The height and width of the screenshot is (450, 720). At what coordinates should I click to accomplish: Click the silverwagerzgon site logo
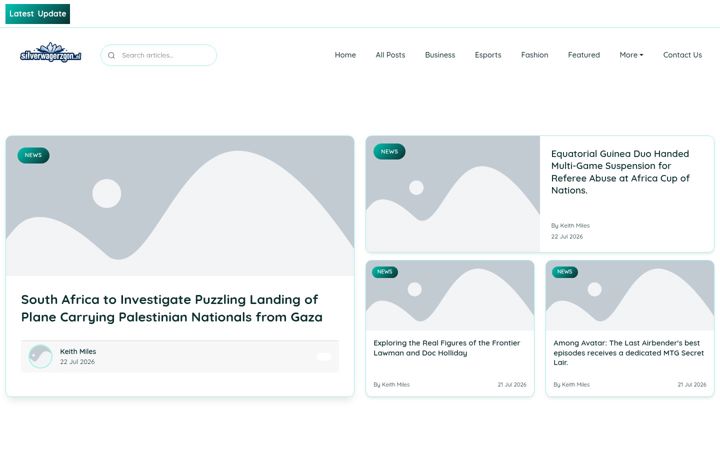51,53
